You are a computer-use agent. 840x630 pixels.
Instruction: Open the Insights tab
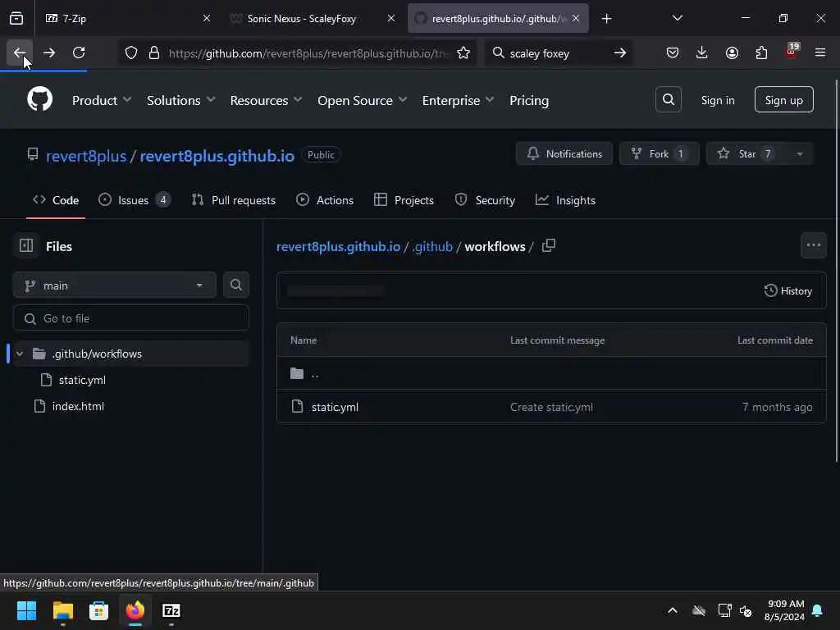(x=565, y=200)
